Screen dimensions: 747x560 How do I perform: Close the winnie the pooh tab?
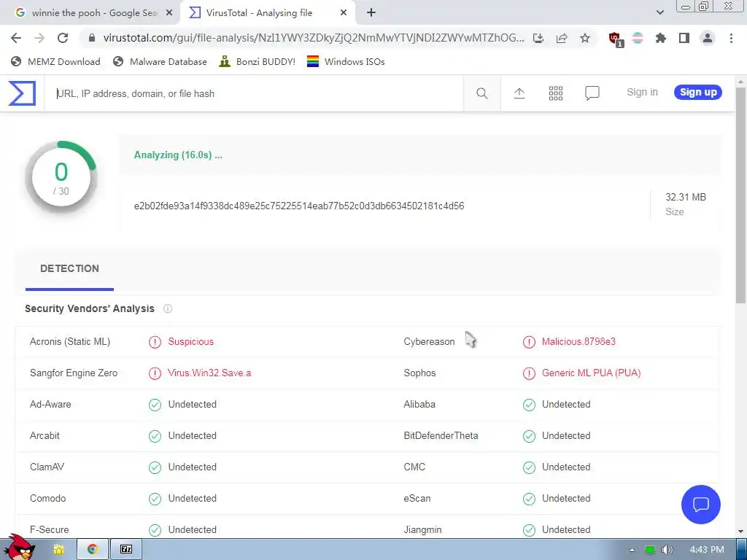(x=169, y=13)
